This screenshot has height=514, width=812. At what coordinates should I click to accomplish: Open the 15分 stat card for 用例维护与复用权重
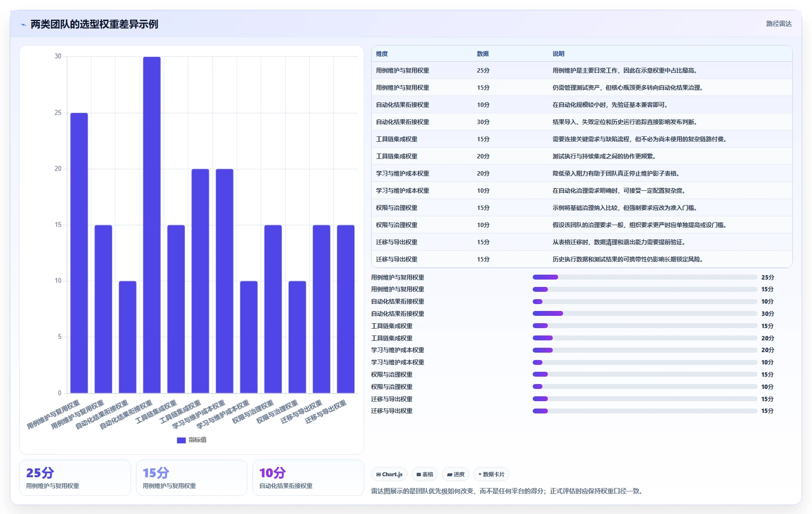pos(191,478)
